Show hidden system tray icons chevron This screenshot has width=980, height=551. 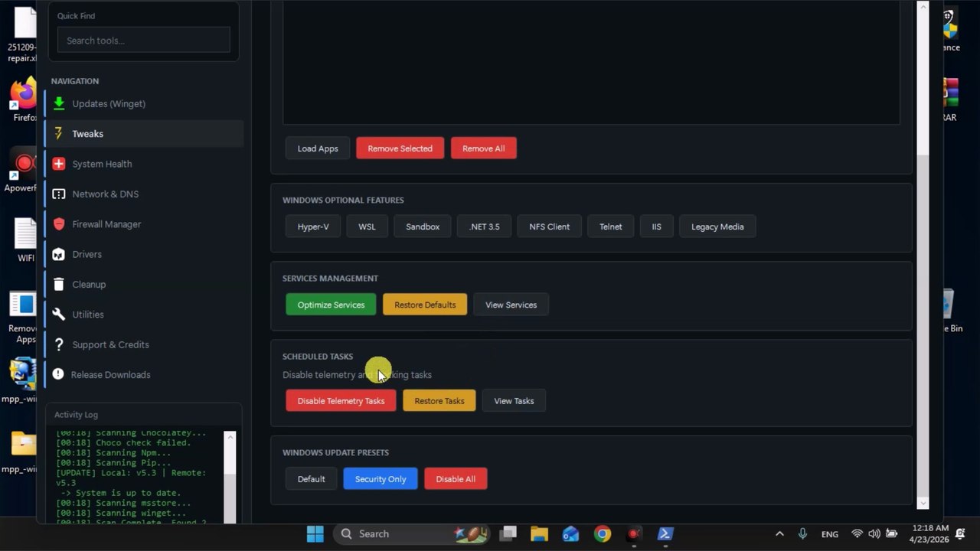779,534
